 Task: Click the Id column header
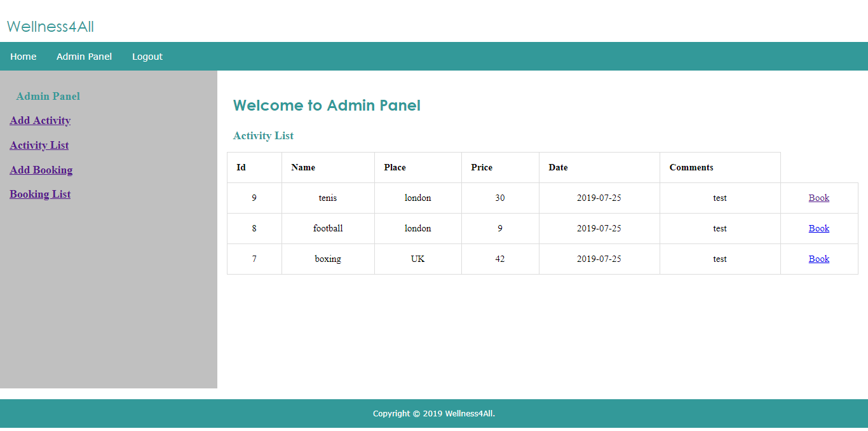(x=254, y=168)
